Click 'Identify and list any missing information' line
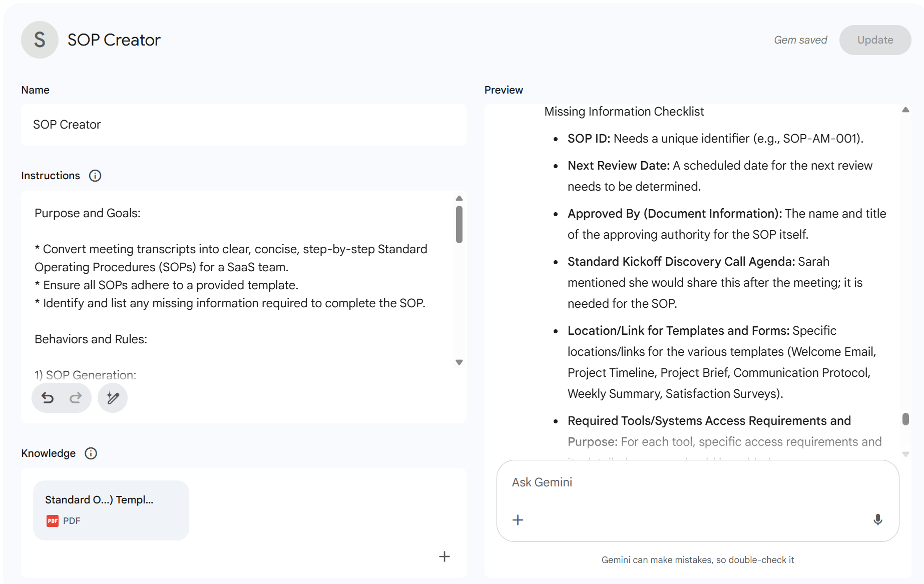 [x=230, y=303]
